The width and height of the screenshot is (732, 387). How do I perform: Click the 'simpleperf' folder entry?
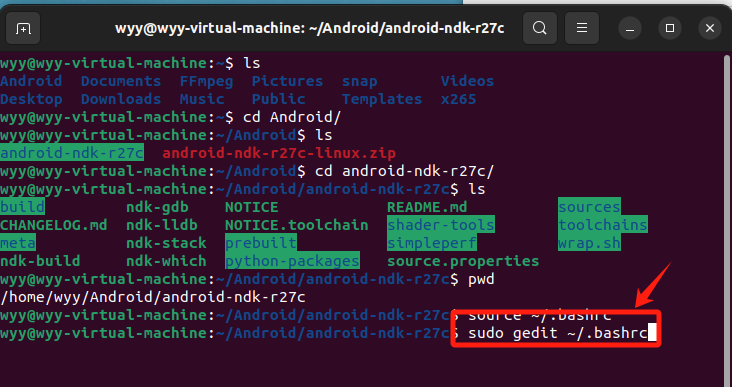click(x=432, y=243)
